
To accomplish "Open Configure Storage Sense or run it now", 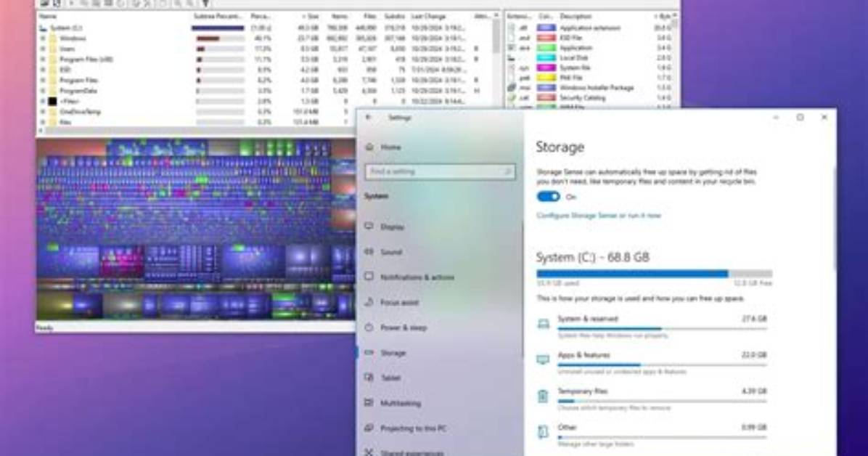I will (599, 216).
